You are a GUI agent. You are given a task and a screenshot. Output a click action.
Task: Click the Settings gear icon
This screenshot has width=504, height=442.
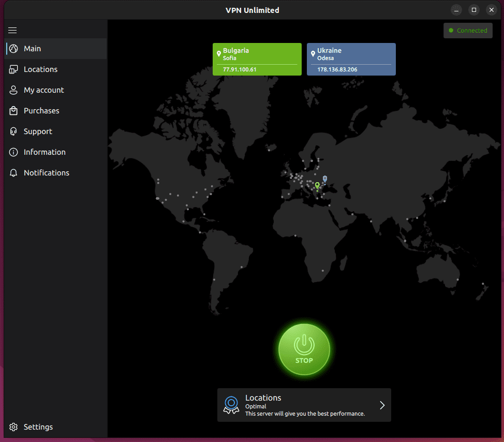13,427
